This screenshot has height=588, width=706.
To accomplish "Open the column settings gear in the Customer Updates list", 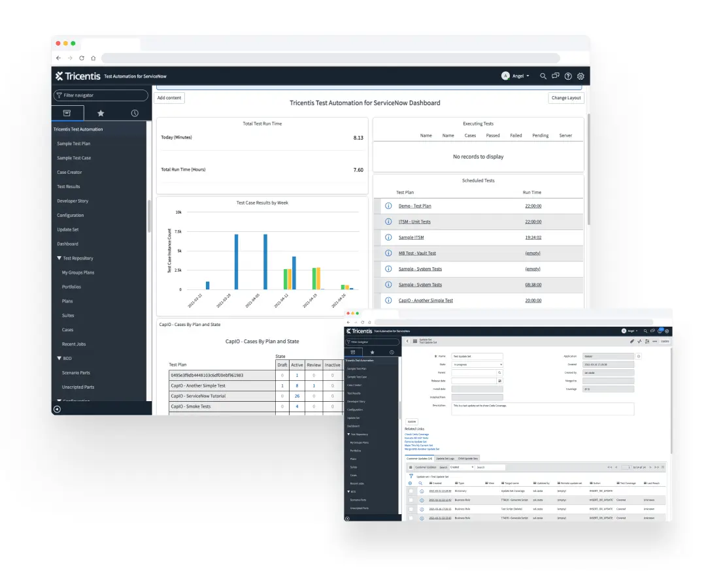I will (410, 483).
